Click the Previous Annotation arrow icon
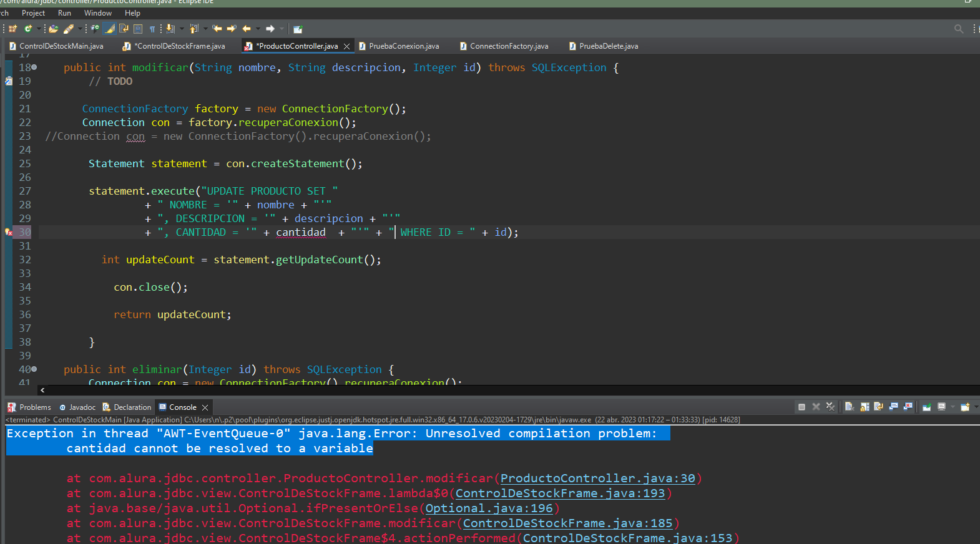The width and height of the screenshot is (980, 544). point(195,29)
